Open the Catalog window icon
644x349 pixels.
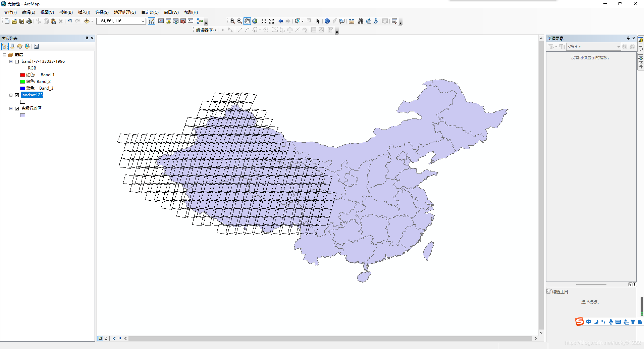point(168,21)
